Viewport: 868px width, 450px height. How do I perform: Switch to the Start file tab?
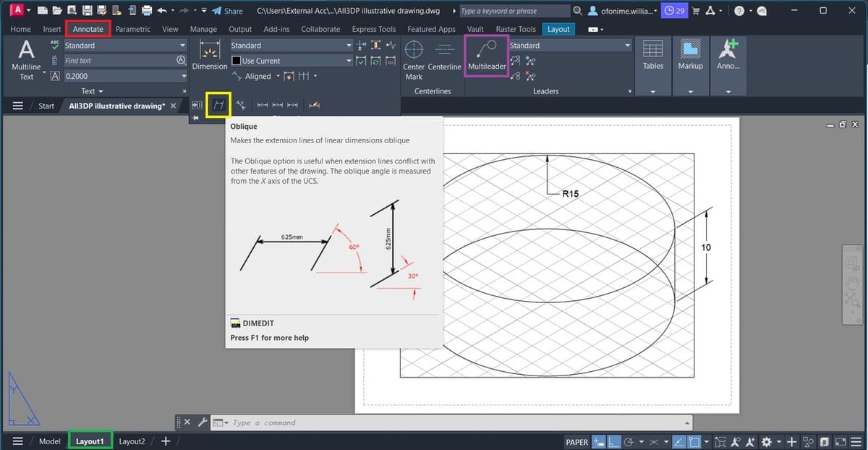click(x=46, y=106)
